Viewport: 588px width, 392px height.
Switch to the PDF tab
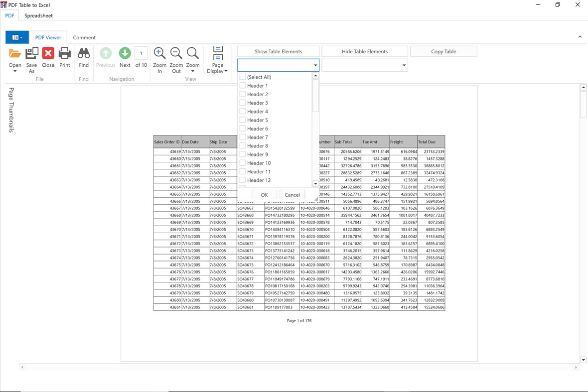coord(10,15)
